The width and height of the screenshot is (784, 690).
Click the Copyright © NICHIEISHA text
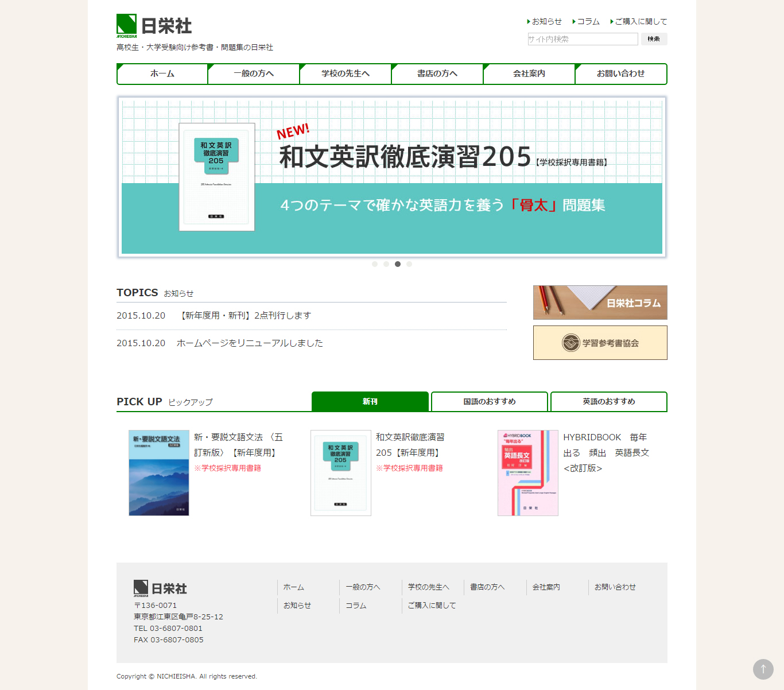187,676
